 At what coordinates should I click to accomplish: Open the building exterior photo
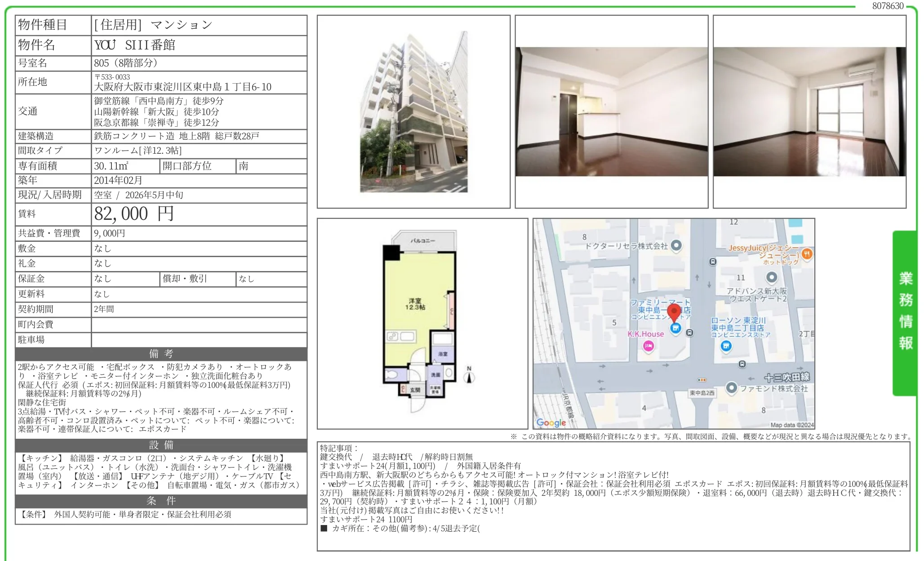tap(413, 112)
